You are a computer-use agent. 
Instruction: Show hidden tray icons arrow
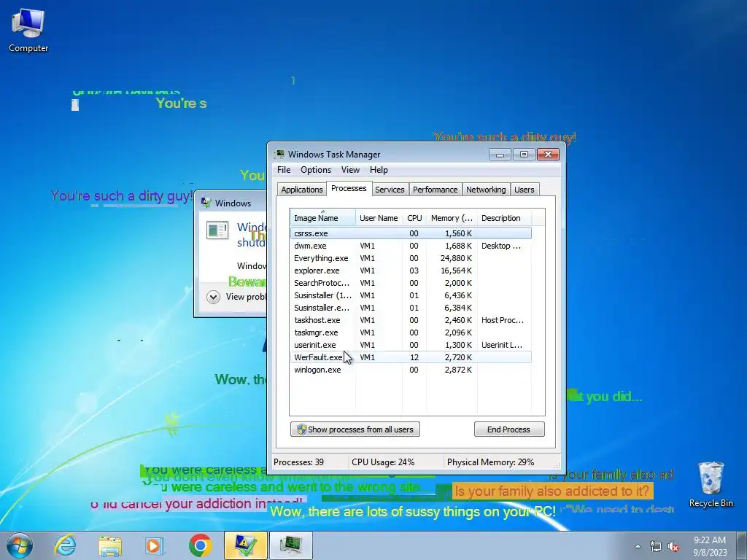point(638,546)
